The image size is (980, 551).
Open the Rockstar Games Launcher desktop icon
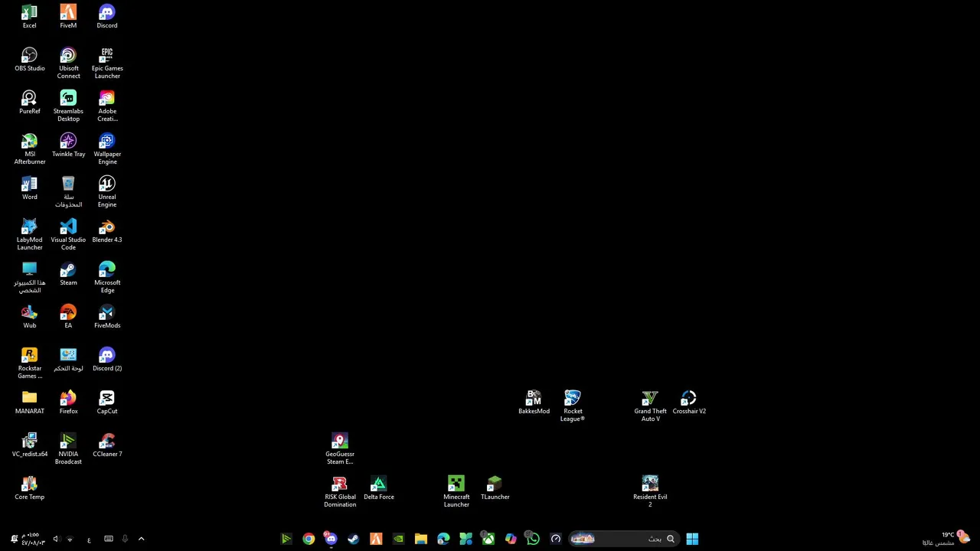(29, 364)
